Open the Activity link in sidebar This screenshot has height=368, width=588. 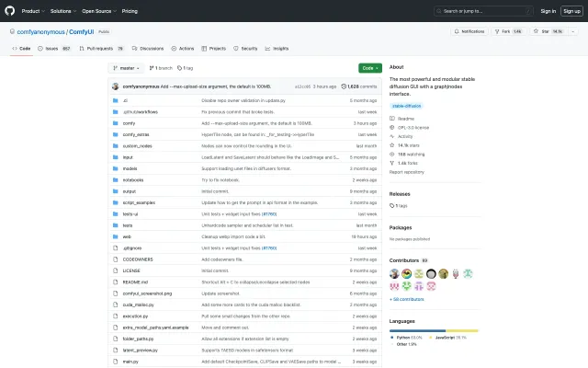tap(405, 136)
